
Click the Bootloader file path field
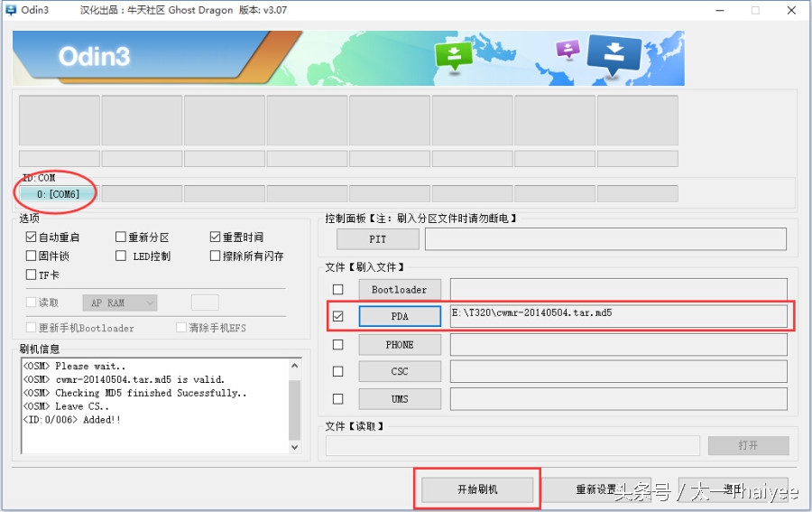(618, 290)
